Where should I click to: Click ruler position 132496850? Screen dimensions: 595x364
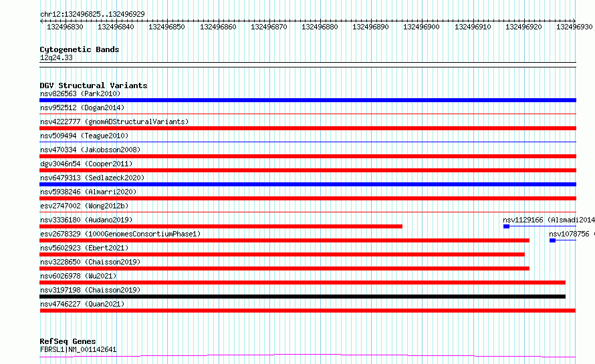coord(166,27)
